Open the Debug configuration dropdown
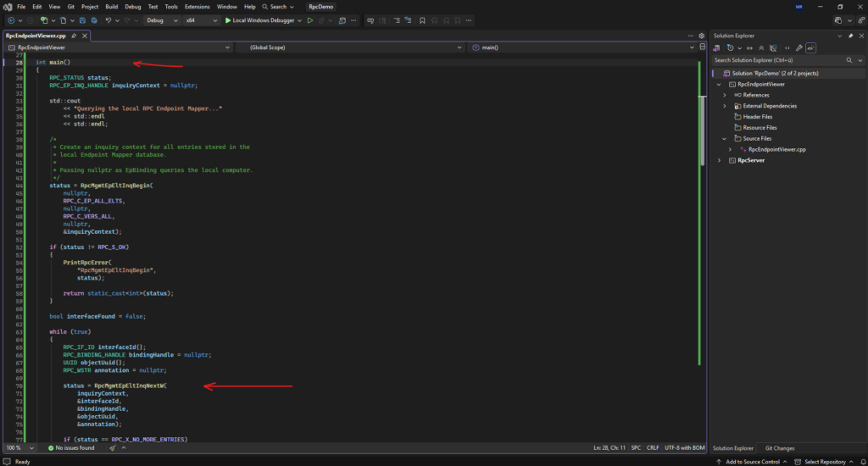The height and width of the screenshot is (466, 868). pos(162,20)
